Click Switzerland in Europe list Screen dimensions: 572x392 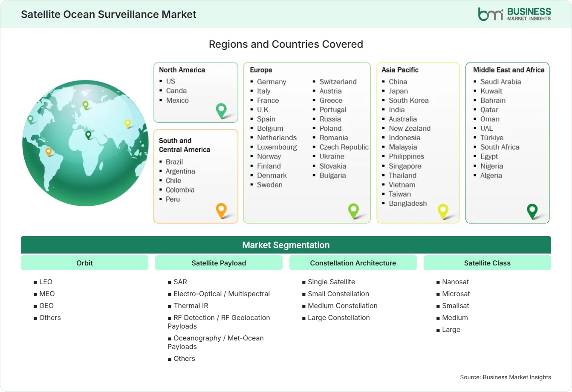point(338,82)
